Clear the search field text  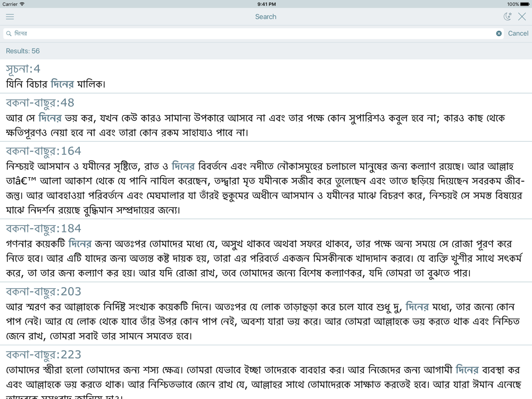pos(499,33)
